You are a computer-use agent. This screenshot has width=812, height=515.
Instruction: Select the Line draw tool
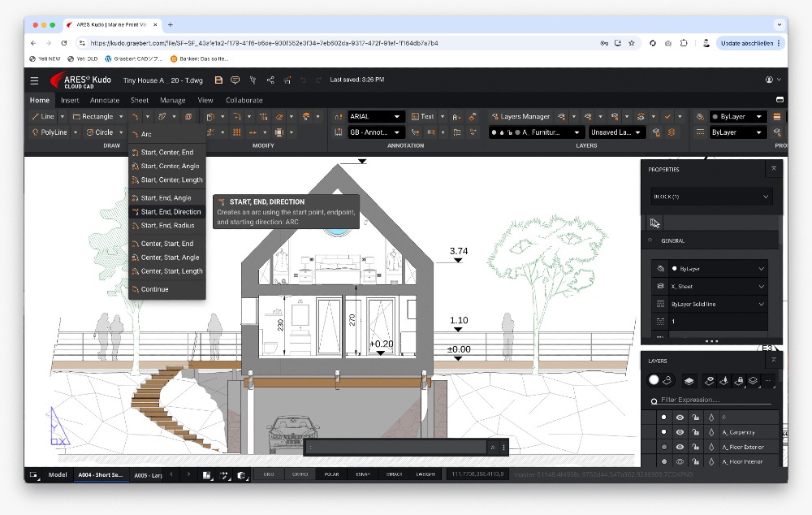tap(43, 117)
